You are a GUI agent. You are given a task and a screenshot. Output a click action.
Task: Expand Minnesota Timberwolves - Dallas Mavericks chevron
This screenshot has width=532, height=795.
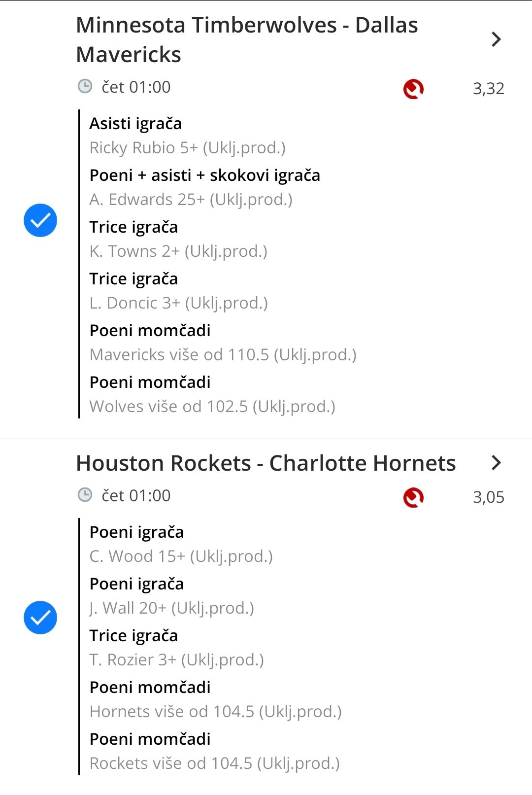coord(496,39)
